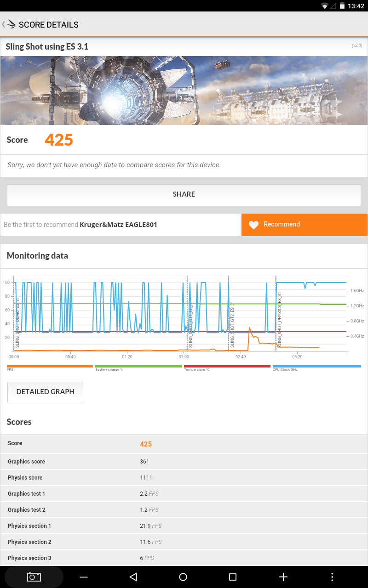The image size is (368, 588).
Task: Tap the Temperature red legend bar
Action: (227, 366)
